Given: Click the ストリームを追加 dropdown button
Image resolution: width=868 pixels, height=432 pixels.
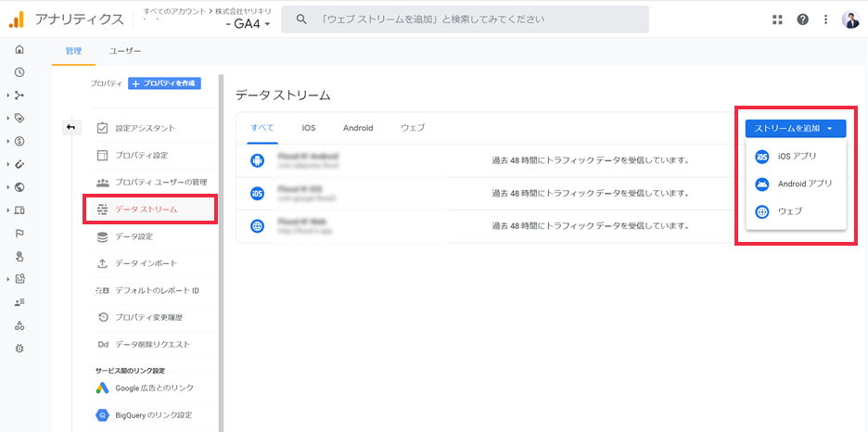Looking at the screenshot, I should (793, 128).
